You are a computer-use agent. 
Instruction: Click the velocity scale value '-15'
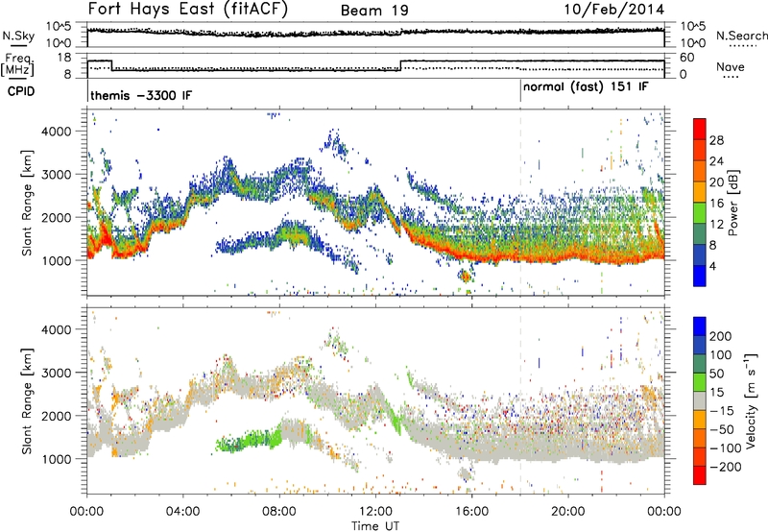point(722,411)
